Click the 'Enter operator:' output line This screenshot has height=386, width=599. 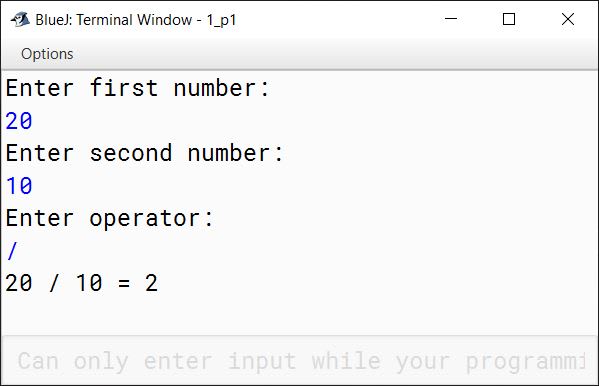click(x=110, y=219)
